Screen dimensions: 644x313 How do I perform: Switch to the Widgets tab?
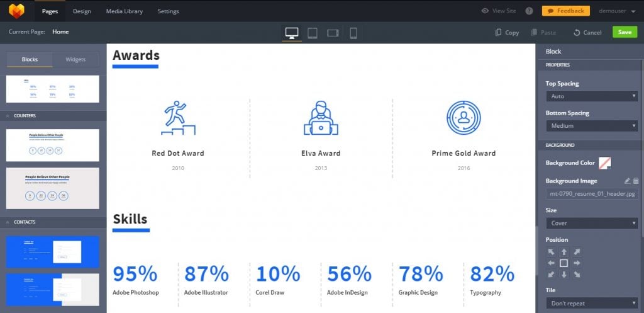coord(75,59)
